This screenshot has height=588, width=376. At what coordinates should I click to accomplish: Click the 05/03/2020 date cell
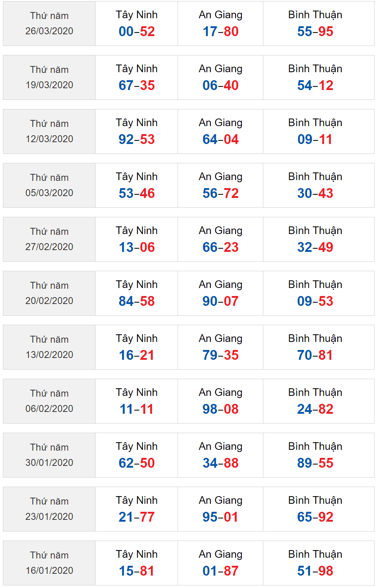click(49, 185)
